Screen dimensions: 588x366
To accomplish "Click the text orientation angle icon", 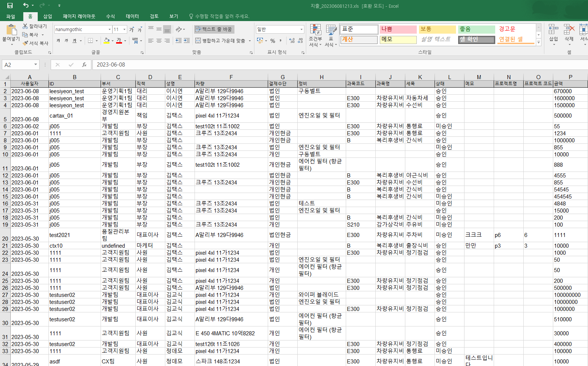I will pos(179,29).
